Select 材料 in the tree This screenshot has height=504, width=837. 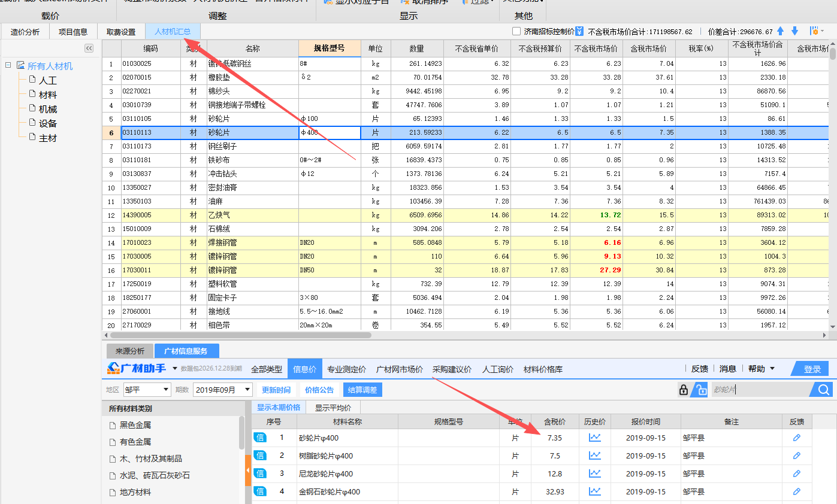coord(48,95)
